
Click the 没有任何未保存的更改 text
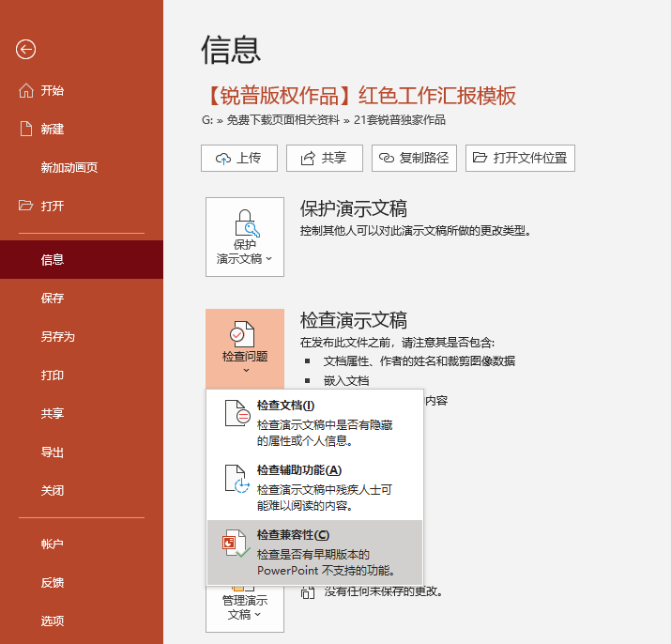click(383, 591)
